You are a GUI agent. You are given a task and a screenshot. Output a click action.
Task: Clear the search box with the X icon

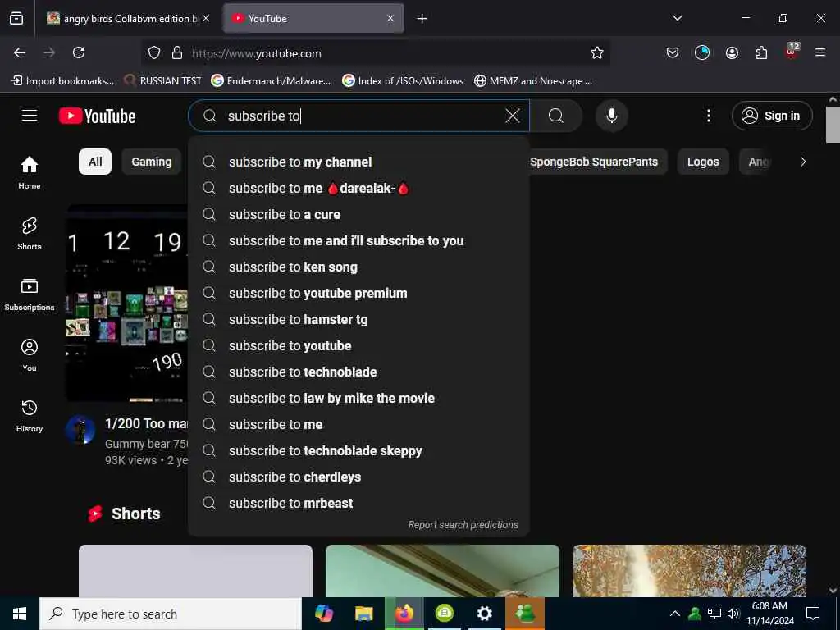(513, 116)
